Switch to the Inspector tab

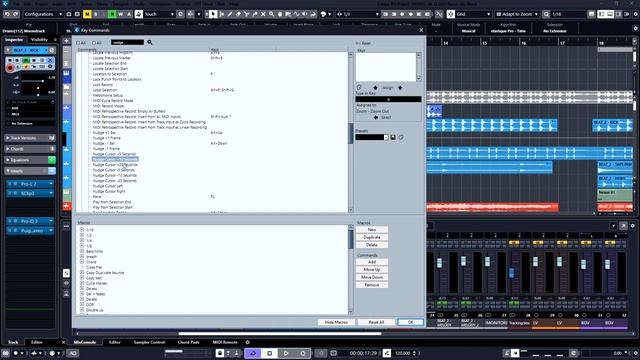click(14, 40)
